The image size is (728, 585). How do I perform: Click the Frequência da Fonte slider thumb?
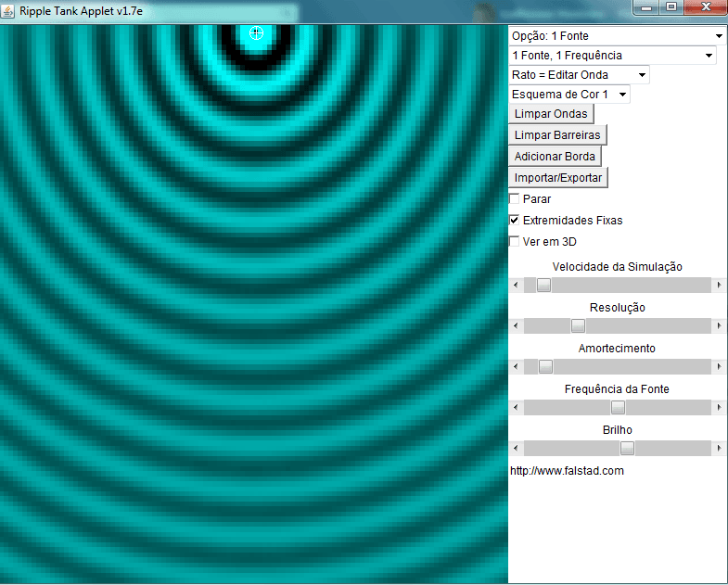pyautogui.click(x=618, y=407)
